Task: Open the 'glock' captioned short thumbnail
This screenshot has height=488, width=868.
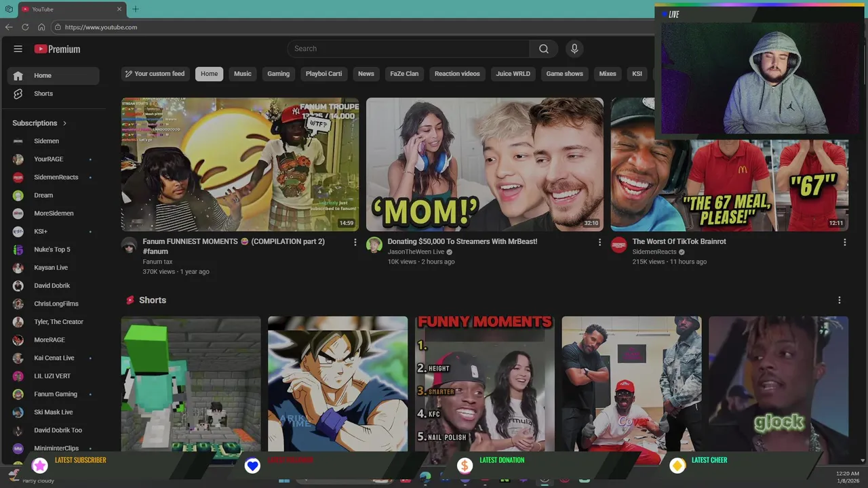Action: pos(778,384)
